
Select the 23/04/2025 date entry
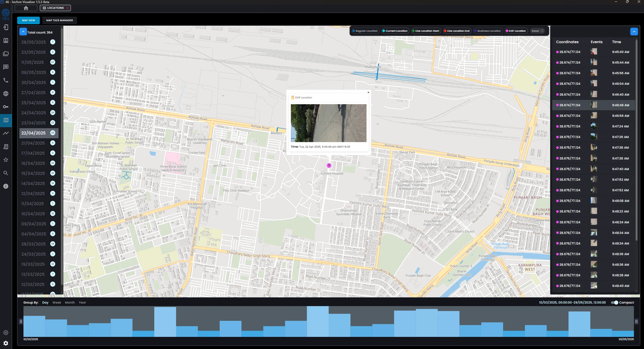pyautogui.click(x=34, y=123)
